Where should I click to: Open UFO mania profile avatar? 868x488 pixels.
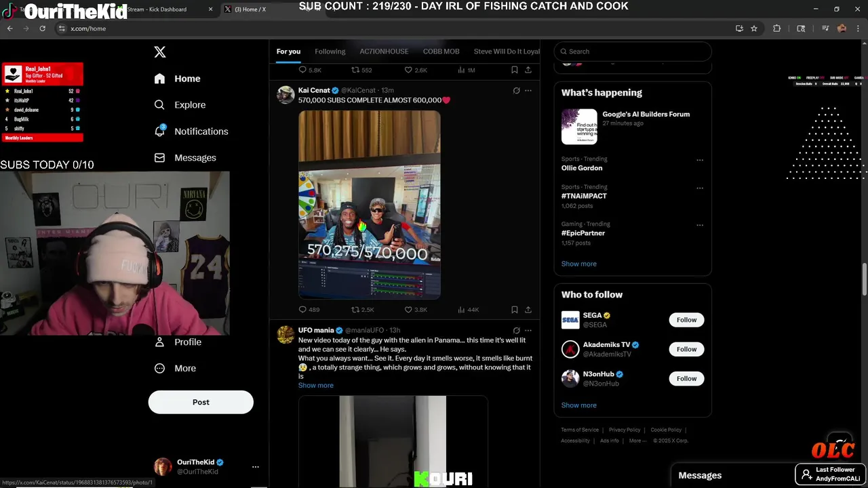click(285, 335)
